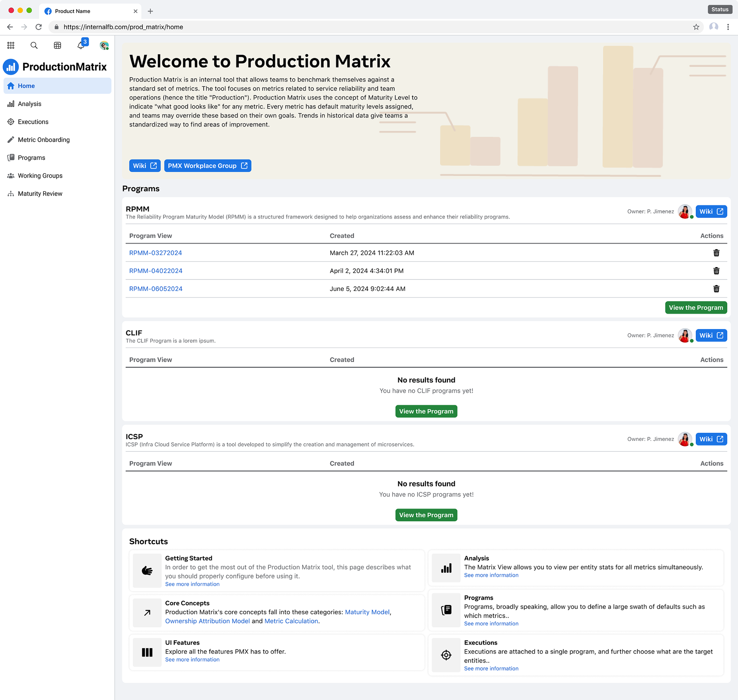The width and height of the screenshot is (738, 700).
Task: Open Metric Onboarding sidebar item
Action: (44, 140)
